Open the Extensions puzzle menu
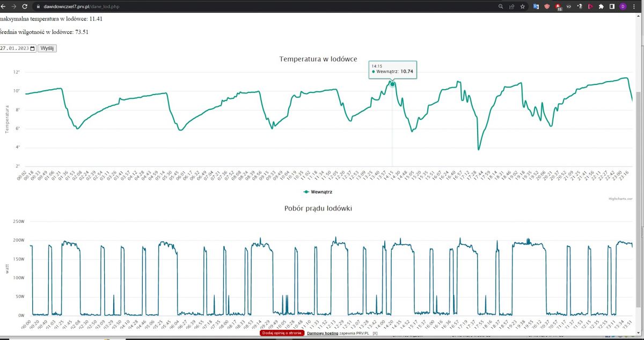 click(x=601, y=6)
